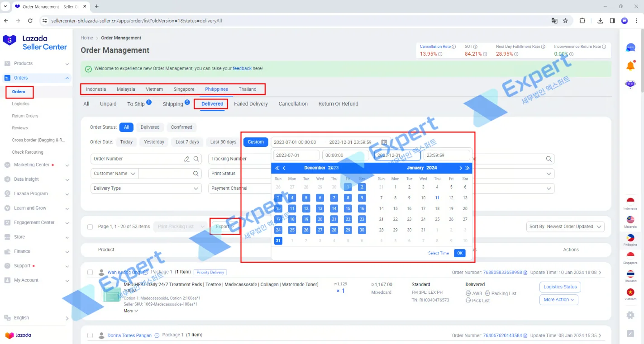The width and height of the screenshot is (644, 344).
Task: Open the More Action dropdown
Action: (x=558, y=300)
